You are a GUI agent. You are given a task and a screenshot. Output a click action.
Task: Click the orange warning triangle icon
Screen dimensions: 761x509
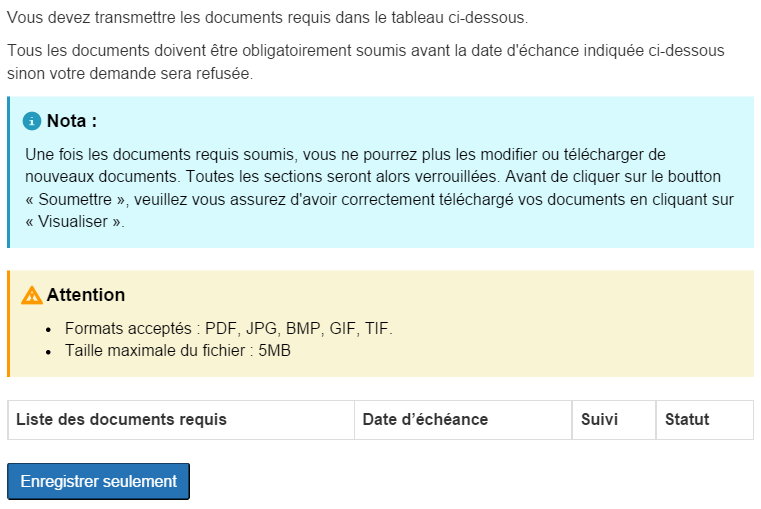[32, 295]
